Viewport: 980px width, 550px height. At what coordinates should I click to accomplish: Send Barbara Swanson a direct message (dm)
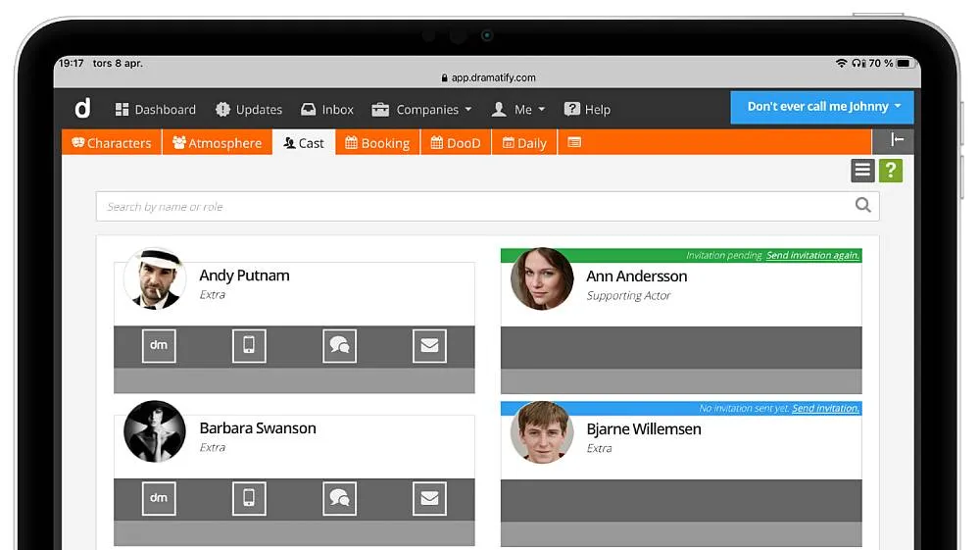coord(159,498)
